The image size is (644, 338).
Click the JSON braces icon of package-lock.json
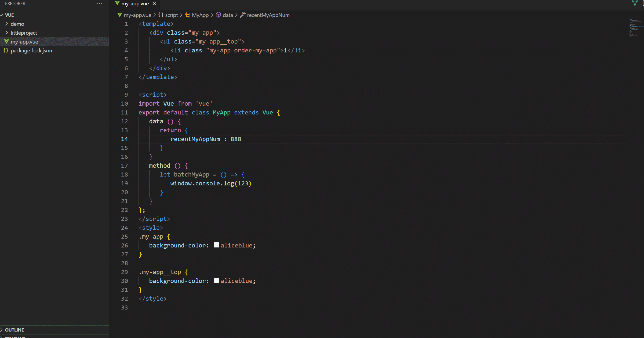pyautogui.click(x=6, y=51)
